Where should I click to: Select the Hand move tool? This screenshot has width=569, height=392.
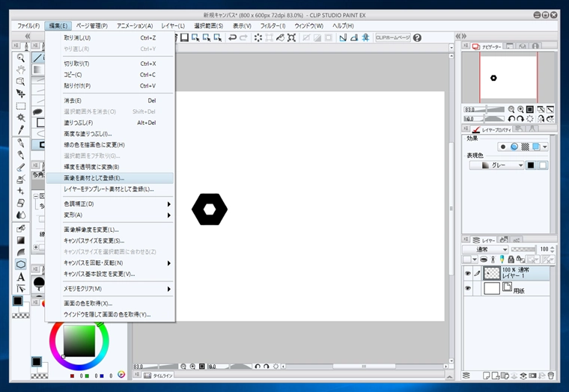[21, 70]
